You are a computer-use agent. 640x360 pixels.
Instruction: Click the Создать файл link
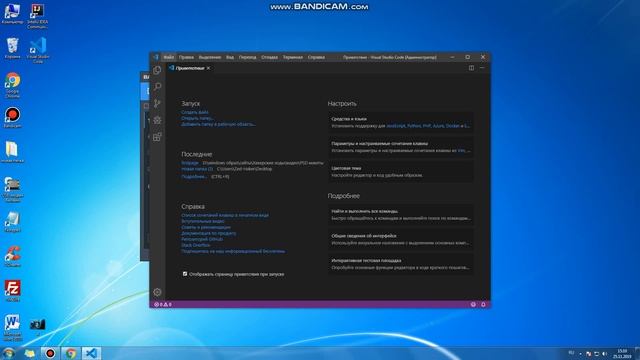coord(195,112)
